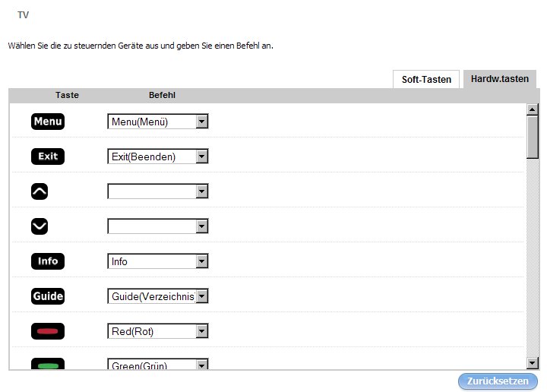Select the down arrow key icon
547x392 pixels.
click(x=40, y=226)
